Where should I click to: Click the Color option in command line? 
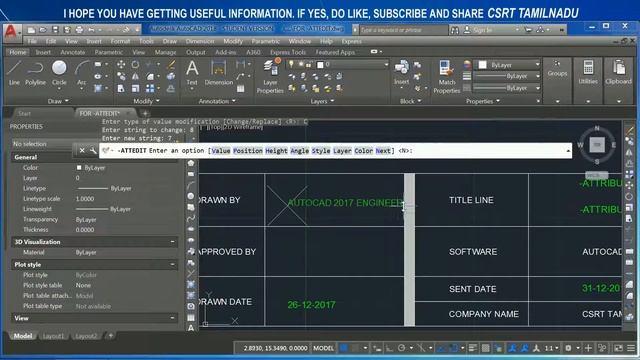point(363,151)
